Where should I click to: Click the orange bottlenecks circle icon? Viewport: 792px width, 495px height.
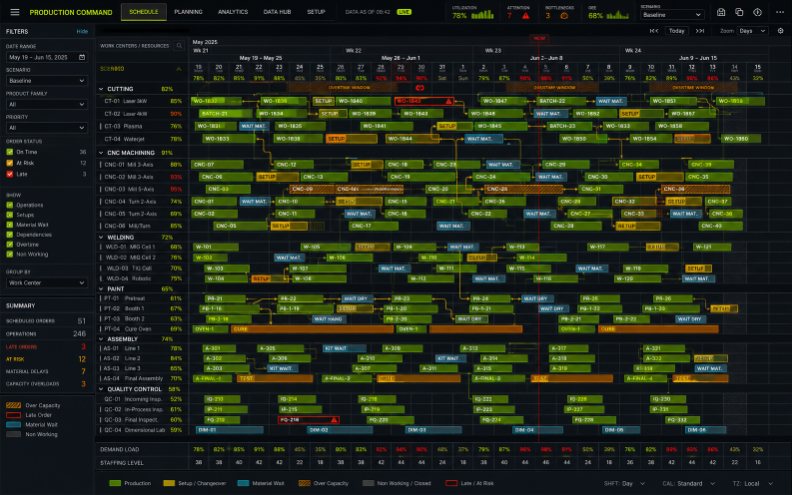coord(564,16)
